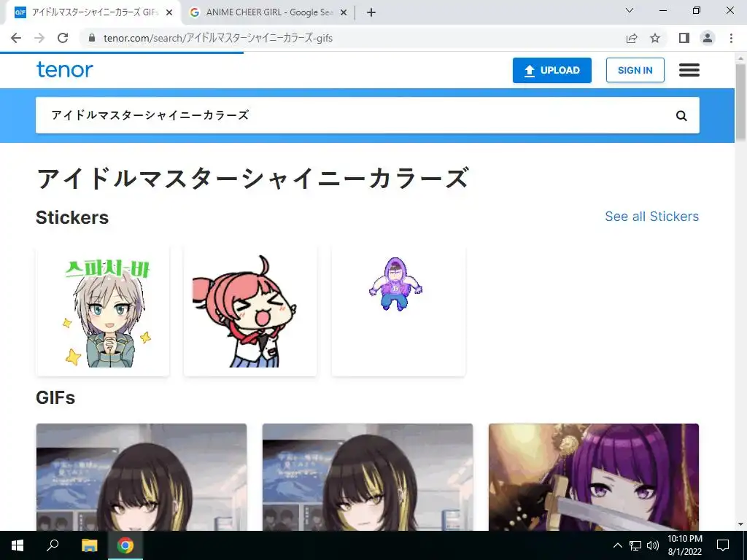Toggle the browser side panel
747x560 pixels.
tap(684, 38)
